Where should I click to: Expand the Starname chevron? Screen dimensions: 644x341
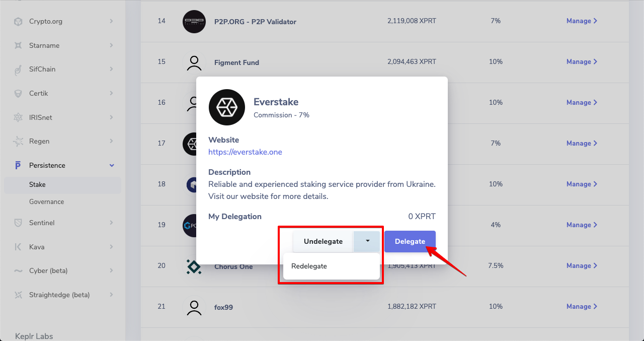coord(111,45)
